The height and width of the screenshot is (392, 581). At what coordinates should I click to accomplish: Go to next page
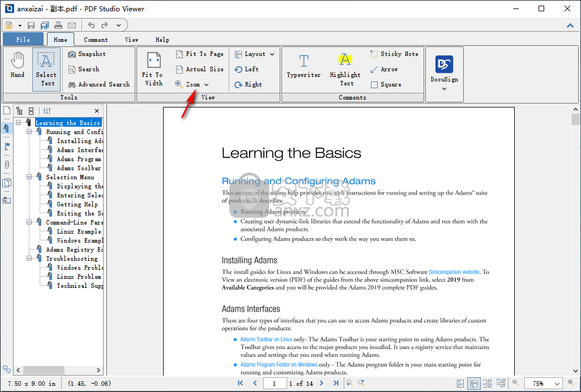point(321,383)
